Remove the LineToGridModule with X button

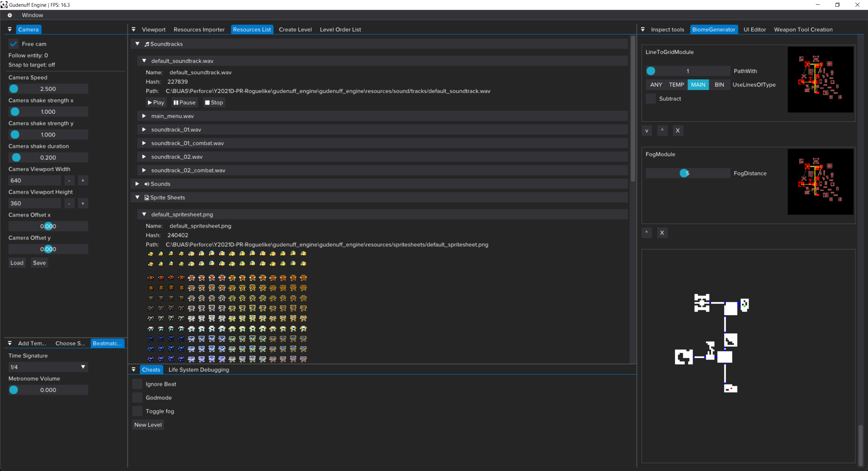[x=677, y=131]
